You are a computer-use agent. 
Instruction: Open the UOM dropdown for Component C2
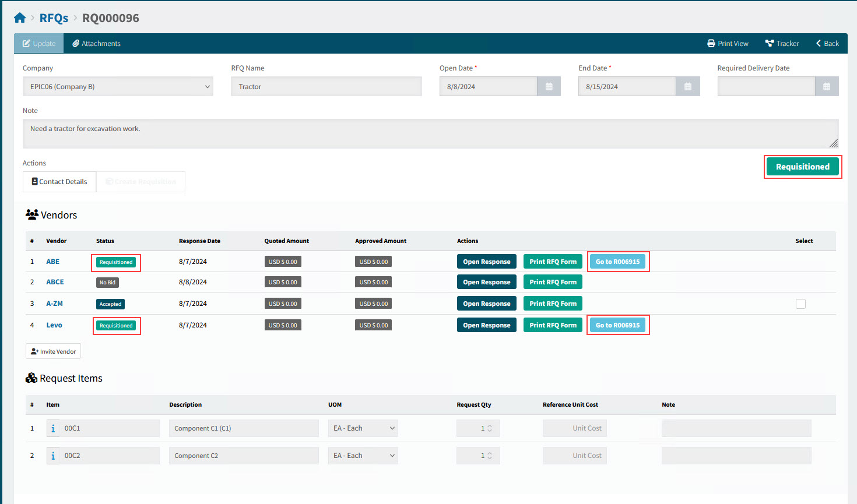click(363, 455)
